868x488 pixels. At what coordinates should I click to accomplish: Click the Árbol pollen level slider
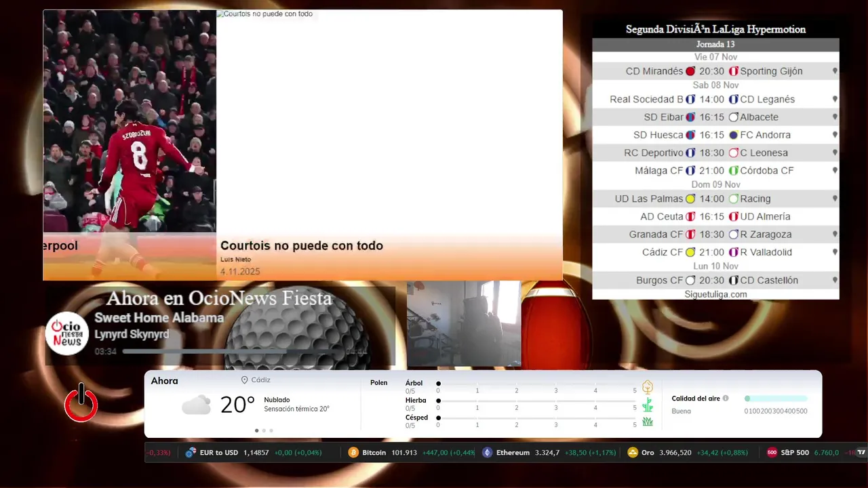(536, 384)
